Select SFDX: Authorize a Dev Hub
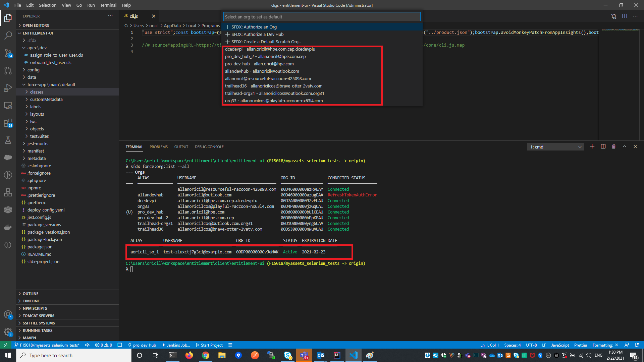Viewport: 644px width, 362px height. click(x=258, y=34)
